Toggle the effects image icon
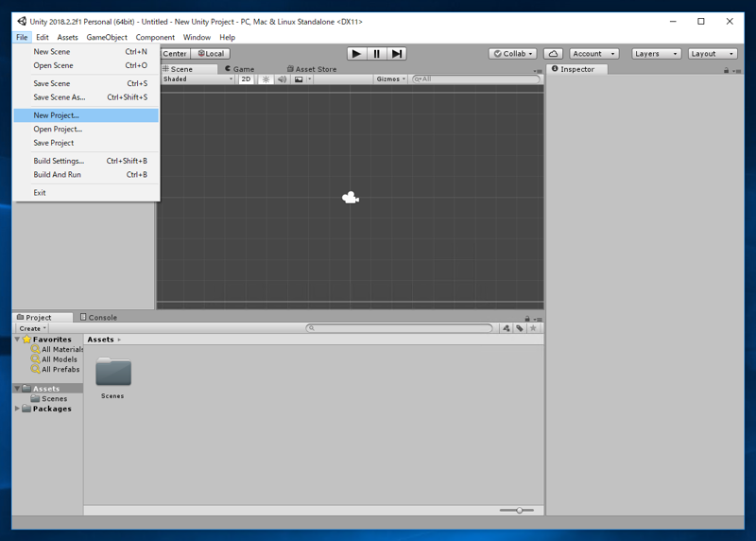The image size is (756, 541). pos(299,79)
